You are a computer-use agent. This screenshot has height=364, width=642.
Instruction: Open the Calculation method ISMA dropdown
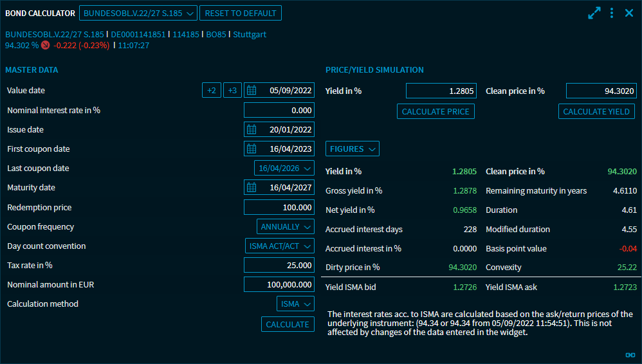pos(295,304)
